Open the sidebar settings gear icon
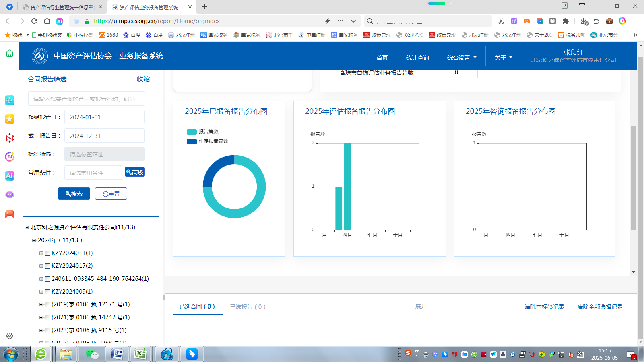The width and height of the screenshot is (644, 362). pos(10,335)
